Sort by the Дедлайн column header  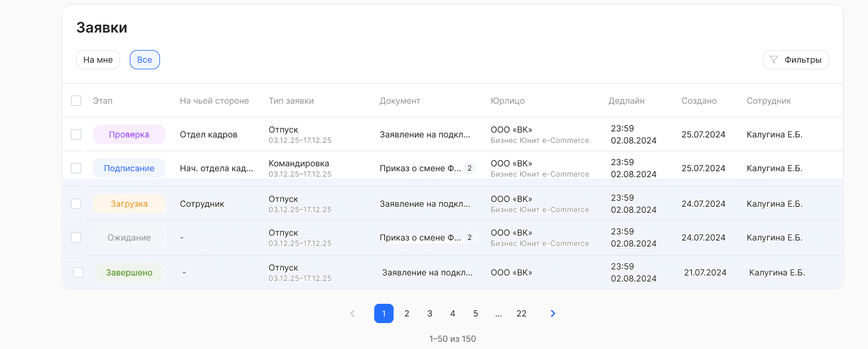point(627,101)
